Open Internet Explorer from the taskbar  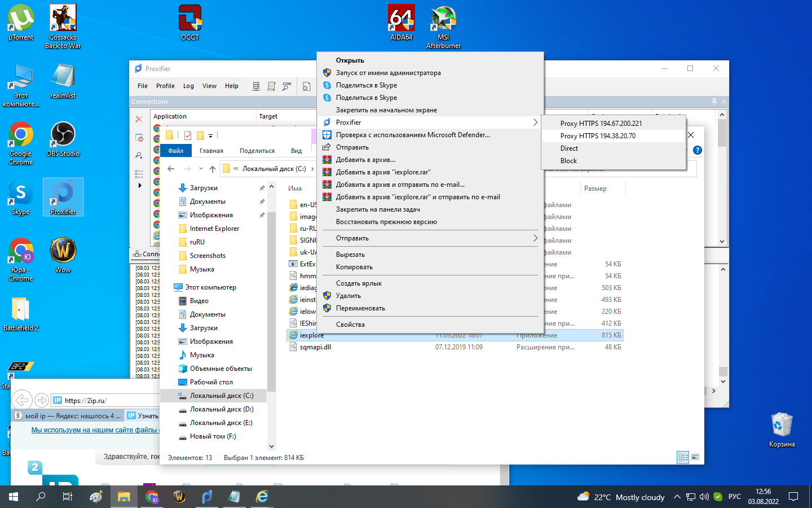(x=262, y=497)
